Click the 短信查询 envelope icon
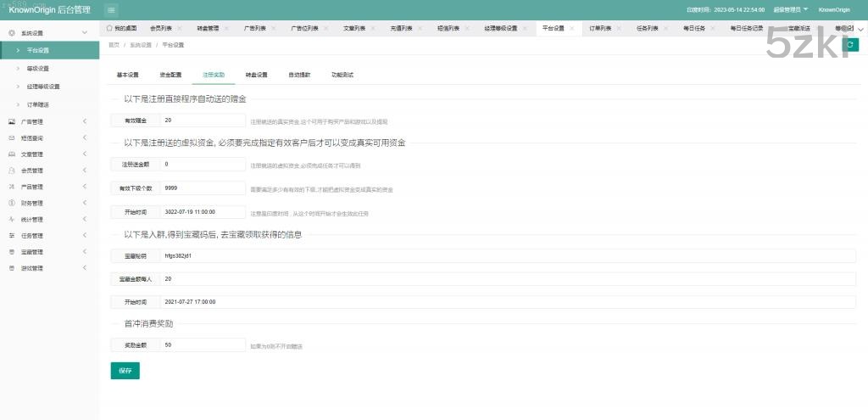Viewport: 868px width, 420px height. coord(12,137)
